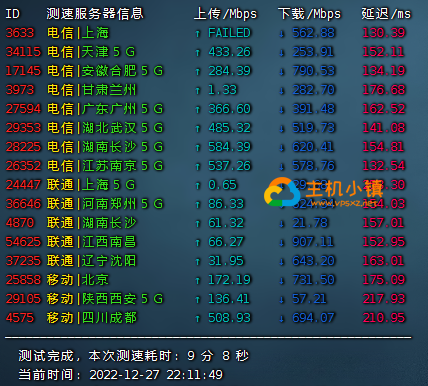Select server ID 34115
The image size is (428, 386).
23,52
